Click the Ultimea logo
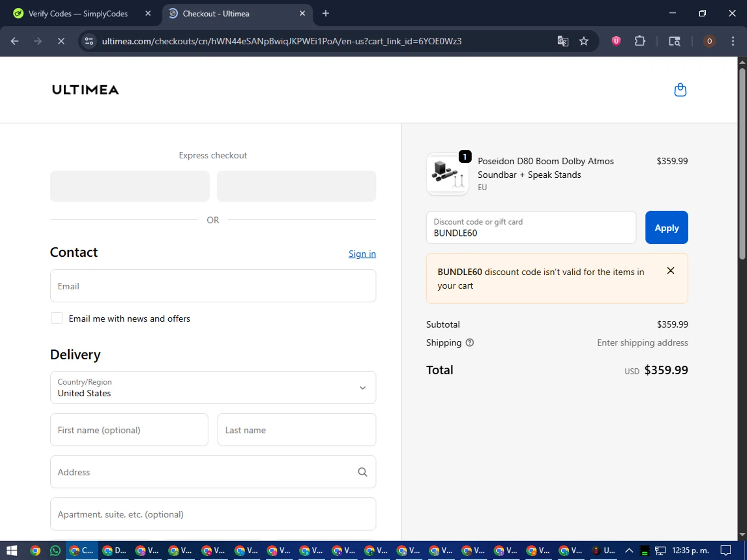Viewport: 747px width, 560px height. pos(86,90)
